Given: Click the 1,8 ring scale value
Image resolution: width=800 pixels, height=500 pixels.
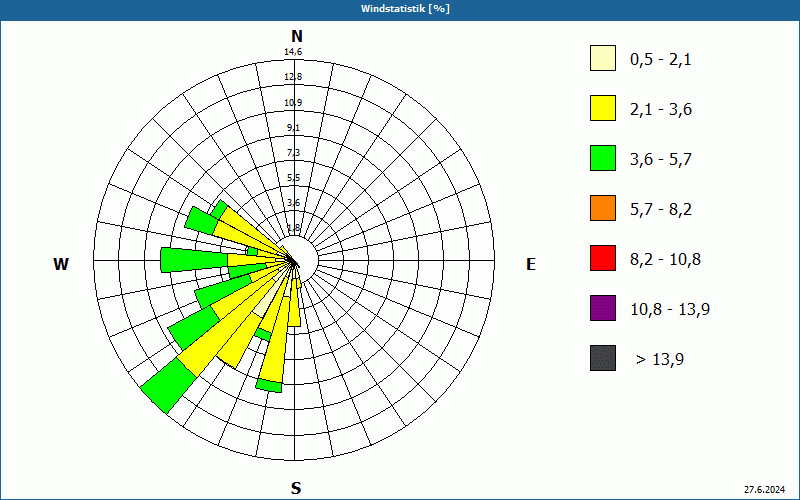Looking at the screenshot, I should 293,228.
